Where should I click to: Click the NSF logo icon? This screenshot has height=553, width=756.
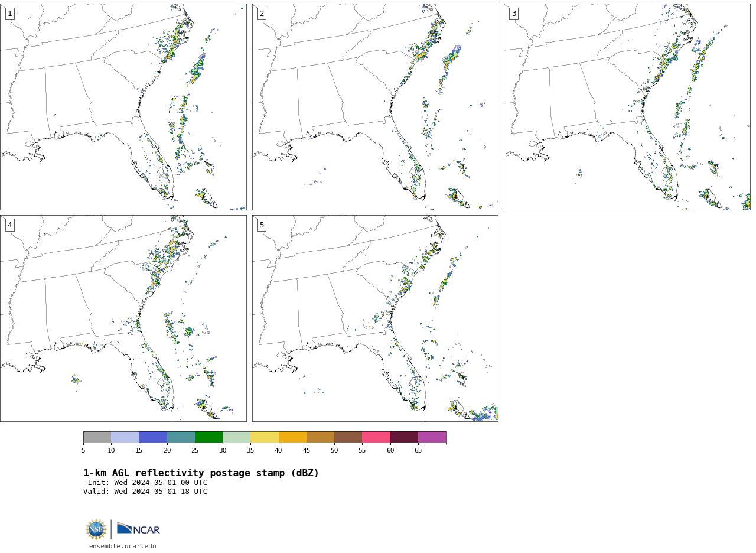click(x=96, y=529)
